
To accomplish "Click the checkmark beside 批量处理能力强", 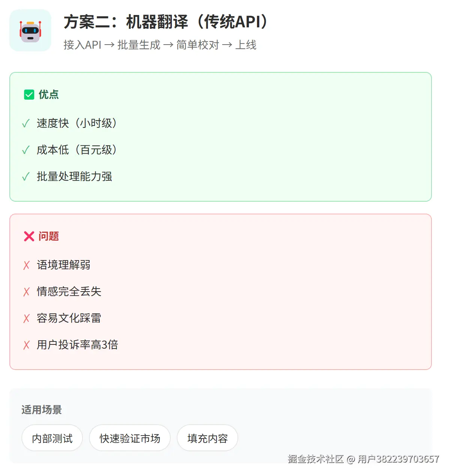I will coord(26,177).
